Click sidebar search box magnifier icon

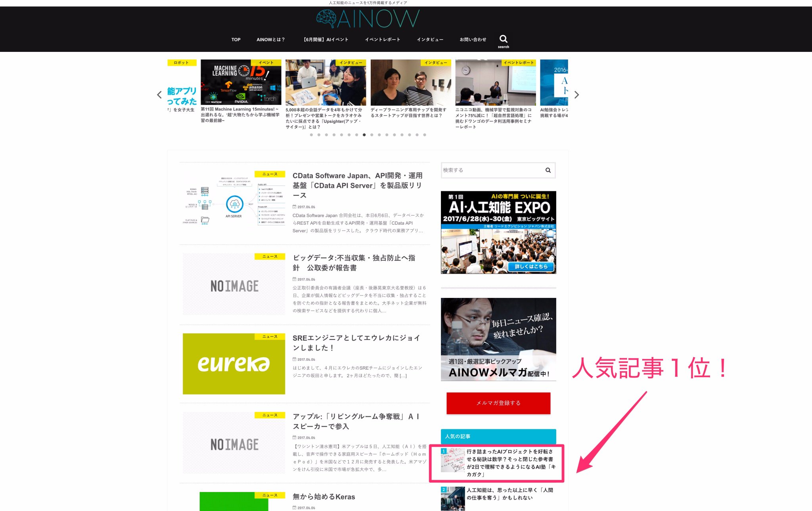pyautogui.click(x=548, y=170)
